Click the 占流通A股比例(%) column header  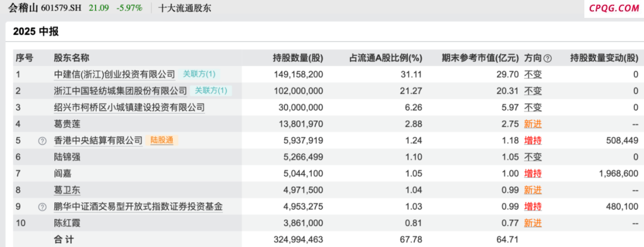386,58
